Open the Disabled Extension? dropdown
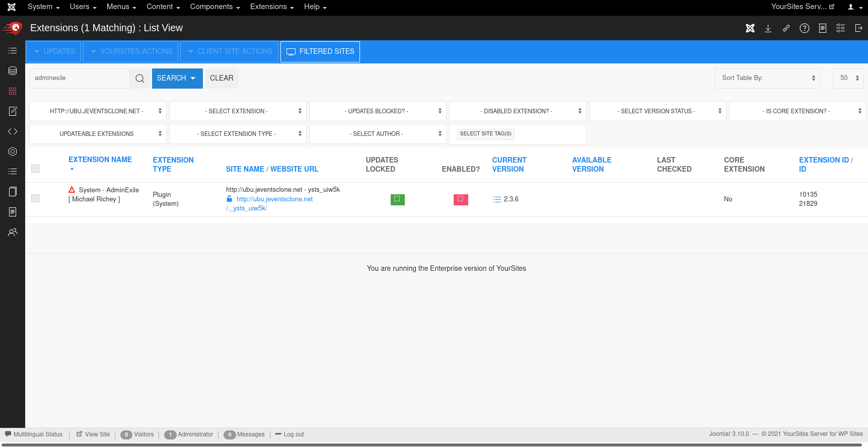868x448 pixels. pos(518,111)
